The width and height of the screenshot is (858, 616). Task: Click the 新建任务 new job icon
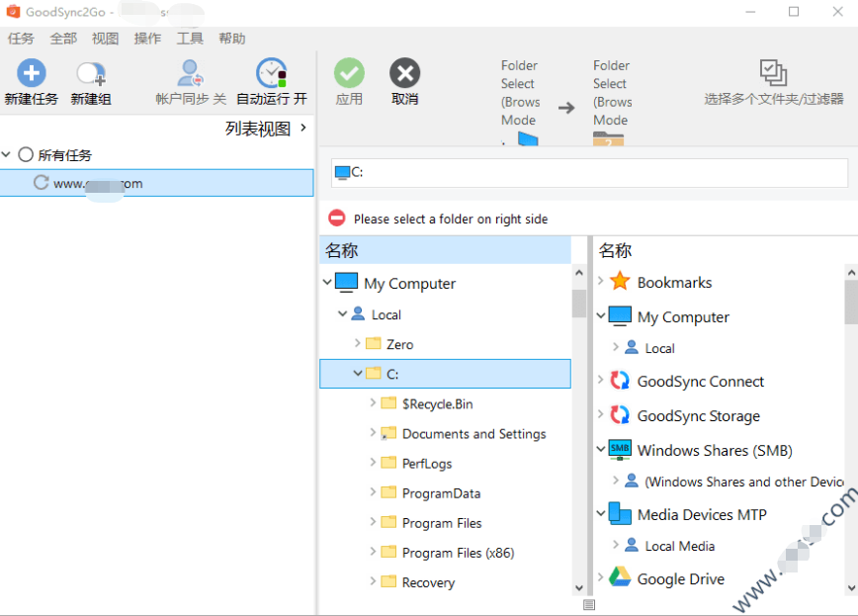[x=32, y=73]
